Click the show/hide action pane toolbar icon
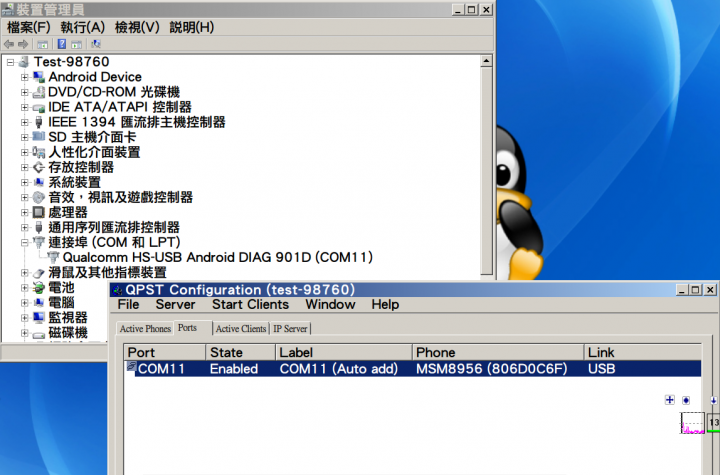This screenshot has width=720, height=475. click(x=77, y=44)
